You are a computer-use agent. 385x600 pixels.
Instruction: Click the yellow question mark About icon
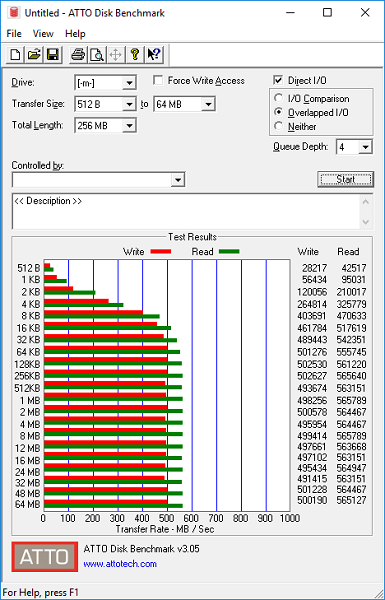[x=135, y=55]
